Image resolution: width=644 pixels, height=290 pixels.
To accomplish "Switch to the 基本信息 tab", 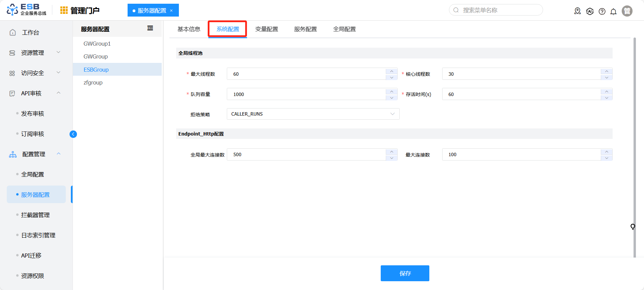I will coord(189,29).
